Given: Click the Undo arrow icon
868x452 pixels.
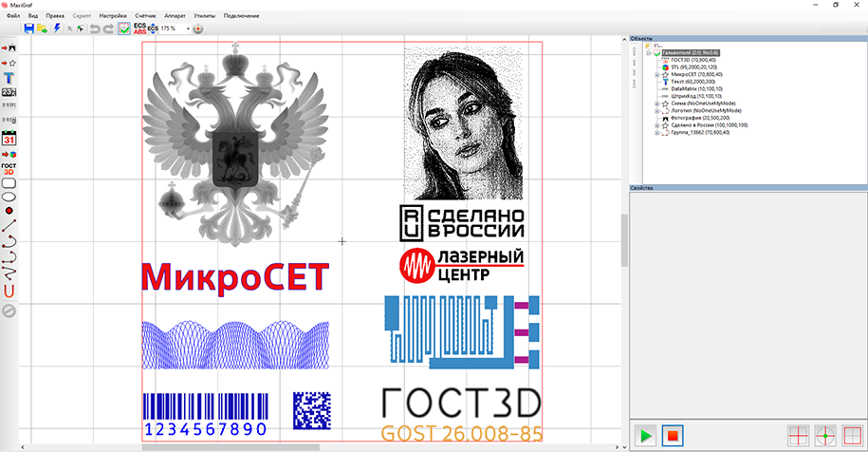Looking at the screenshot, I should pos(95,28).
